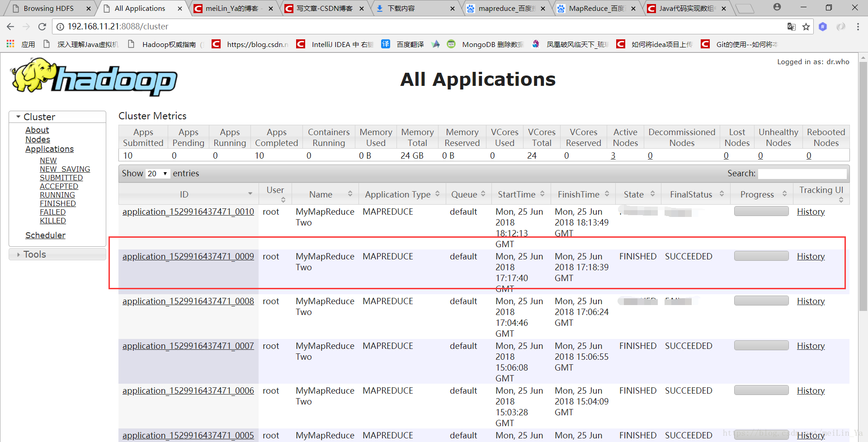The height and width of the screenshot is (442, 868).
Task: Sort table by State column
Action: pos(652,193)
